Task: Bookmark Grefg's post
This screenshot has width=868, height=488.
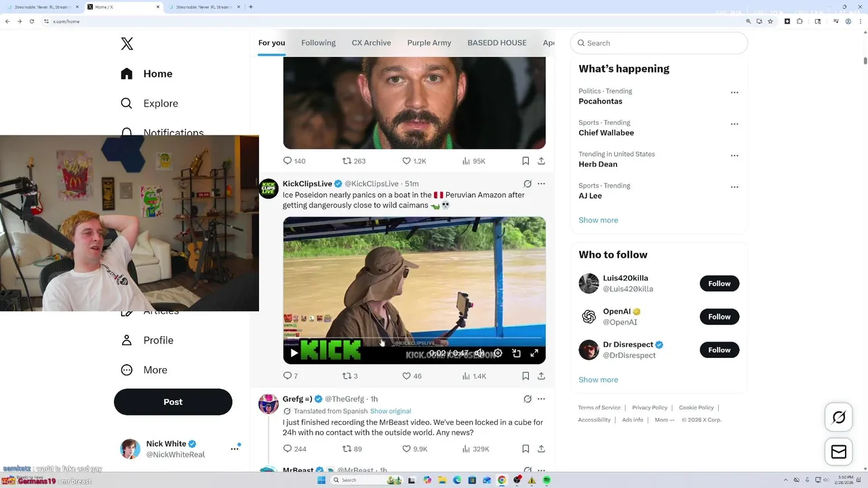Action: [526, 449]
